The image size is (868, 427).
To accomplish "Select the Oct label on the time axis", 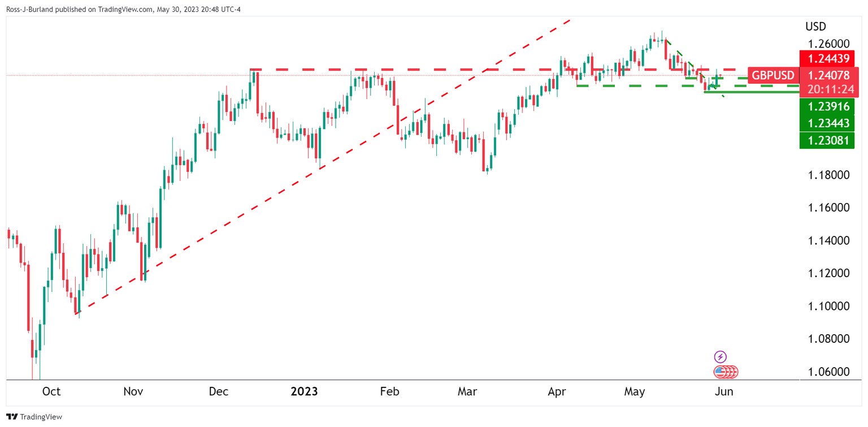I will click(x=51, y=391).
